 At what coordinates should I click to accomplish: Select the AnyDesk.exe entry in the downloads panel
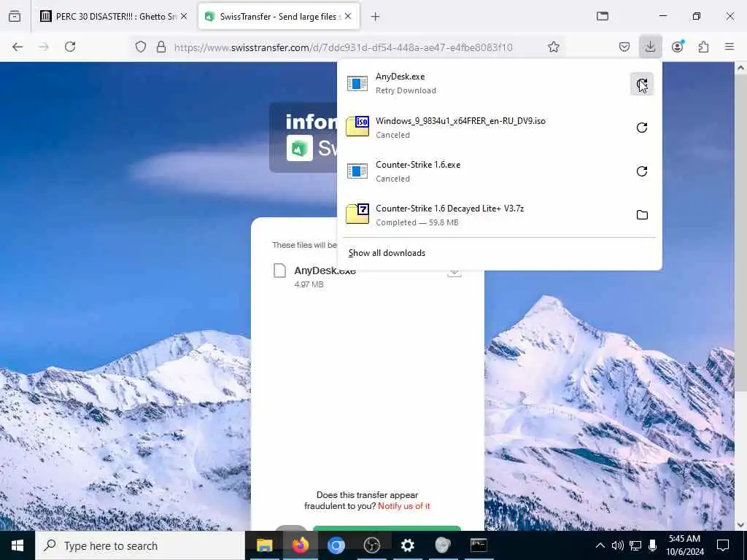coord(484,84)
